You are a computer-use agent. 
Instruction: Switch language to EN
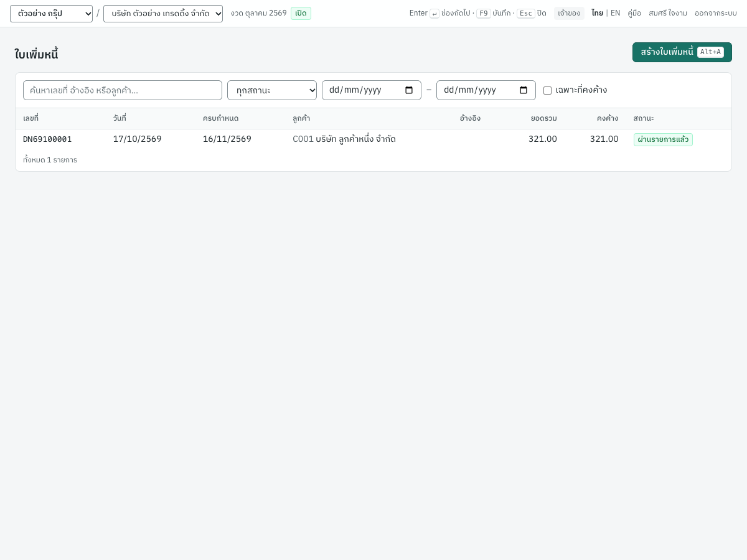615,13
